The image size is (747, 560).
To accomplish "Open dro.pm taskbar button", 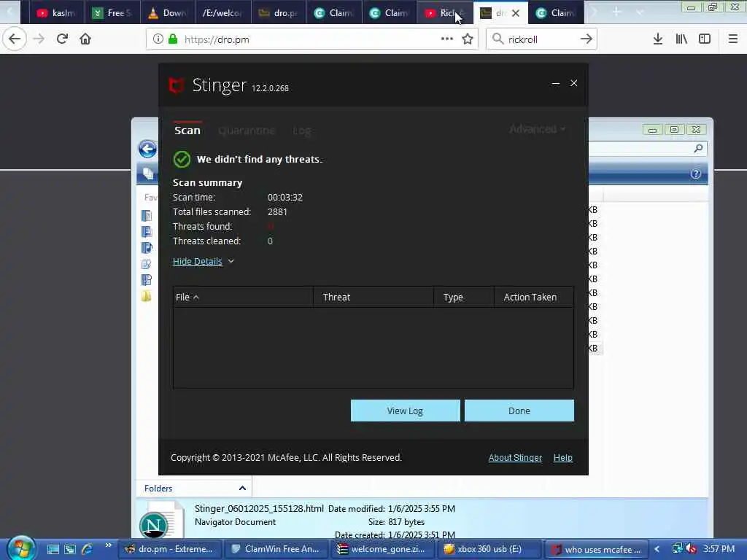I will point(169,549).
